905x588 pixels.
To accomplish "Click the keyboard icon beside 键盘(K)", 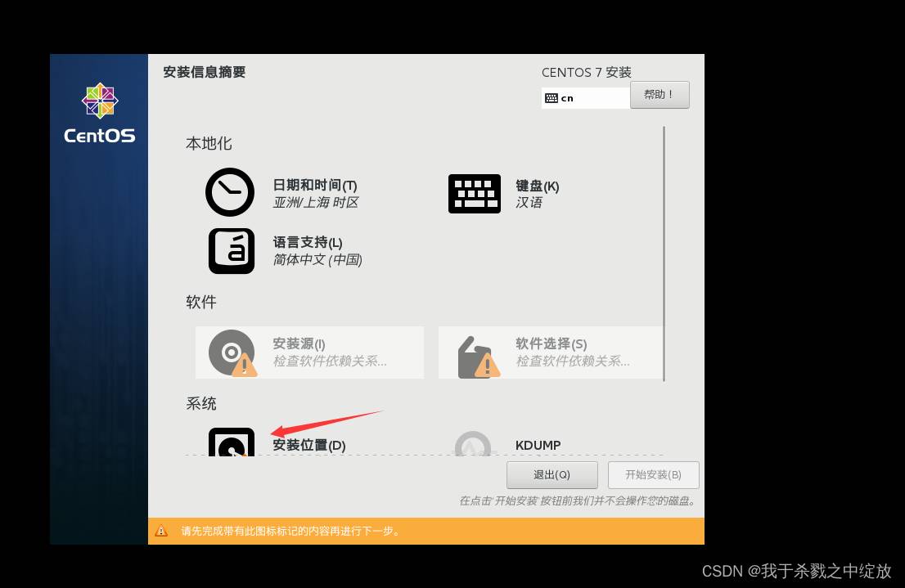I will click(x=474, y=194).
